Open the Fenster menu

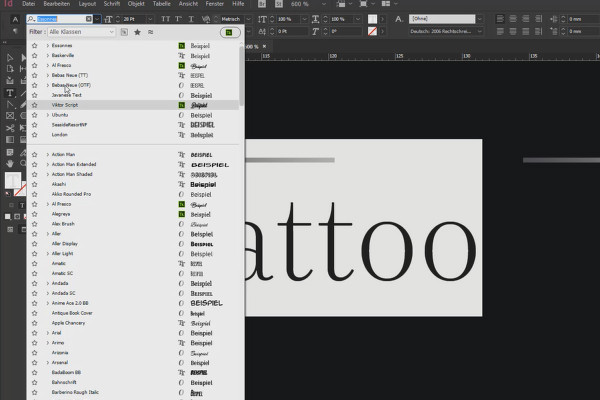click(x=215, y=4)
